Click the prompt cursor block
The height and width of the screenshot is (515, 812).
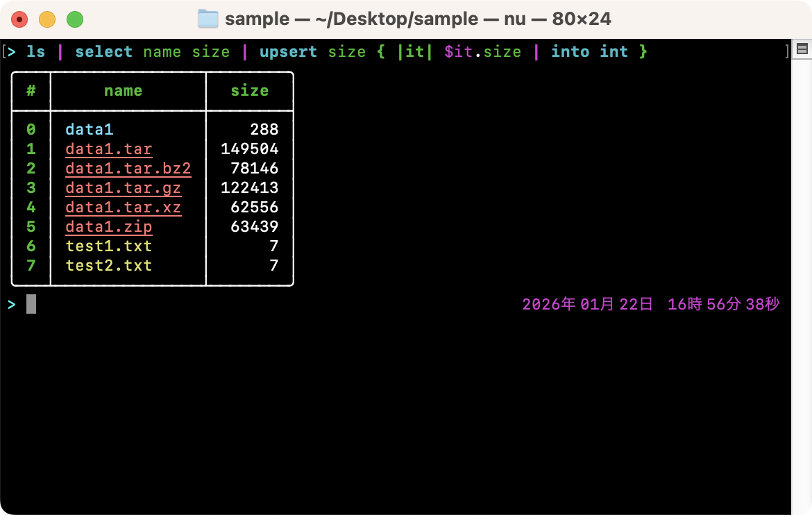(31, 304)
